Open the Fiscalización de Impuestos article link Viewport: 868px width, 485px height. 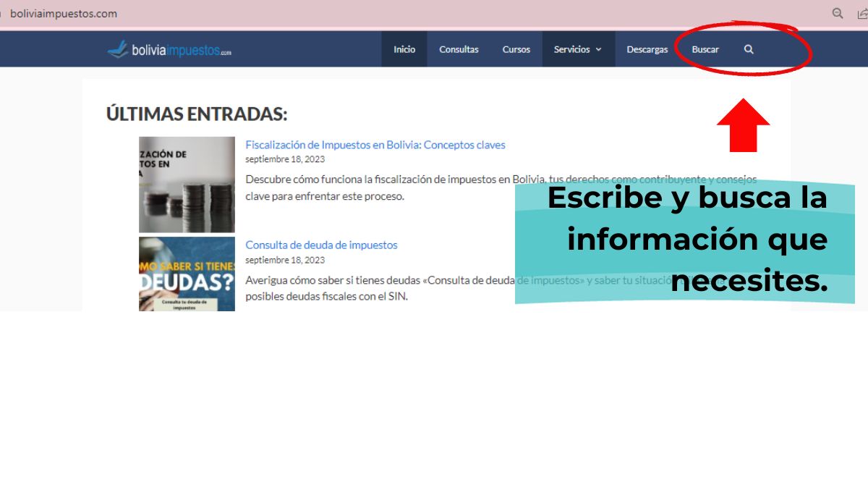[375, 145]
